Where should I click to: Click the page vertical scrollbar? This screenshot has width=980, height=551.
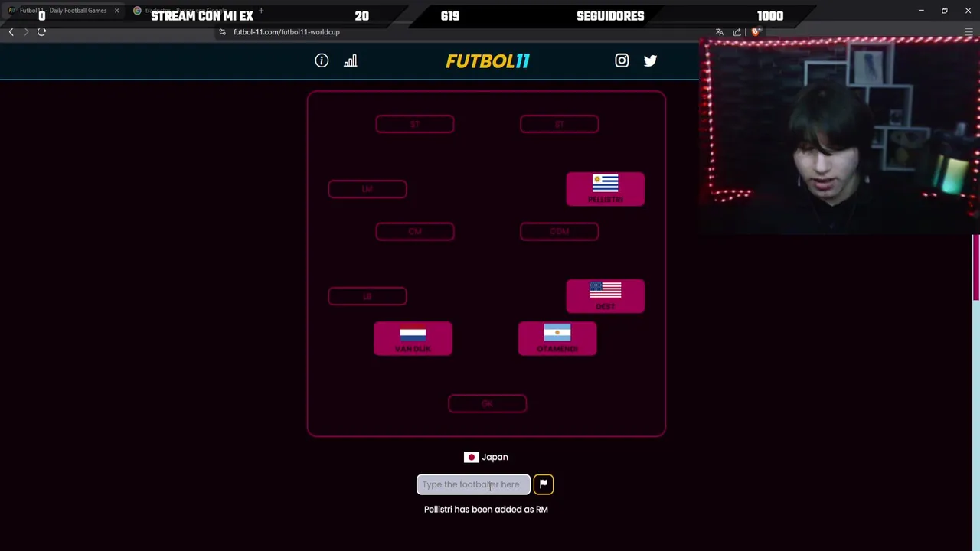coord(976,268)
